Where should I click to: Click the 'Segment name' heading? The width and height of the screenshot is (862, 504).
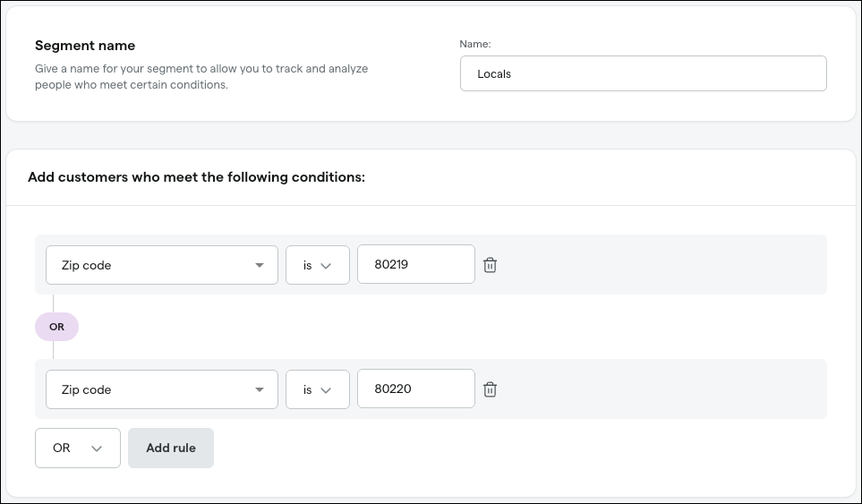pyautogui.click(x=85, y=45)
